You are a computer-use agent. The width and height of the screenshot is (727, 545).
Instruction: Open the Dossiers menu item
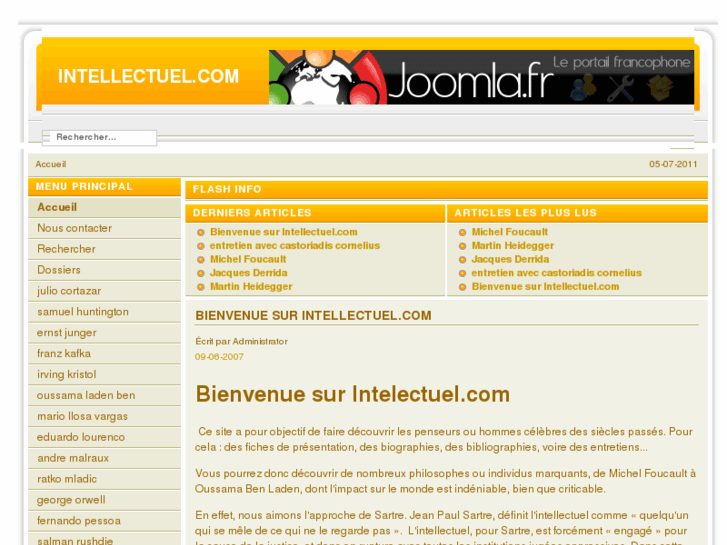coord(104,270)
